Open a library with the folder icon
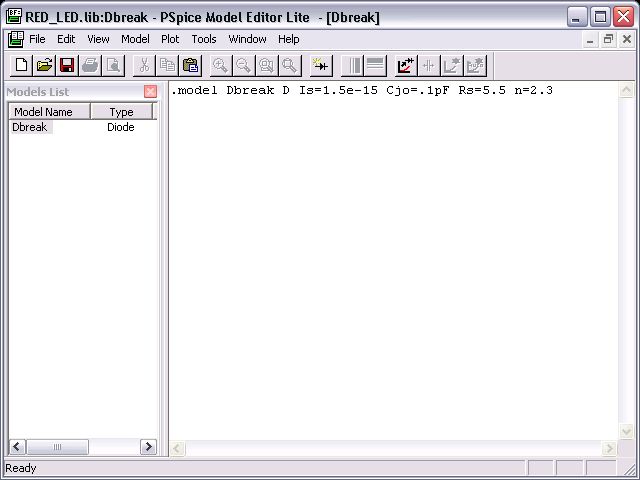This screenshot has width=640, height=480. coord(44,65)
